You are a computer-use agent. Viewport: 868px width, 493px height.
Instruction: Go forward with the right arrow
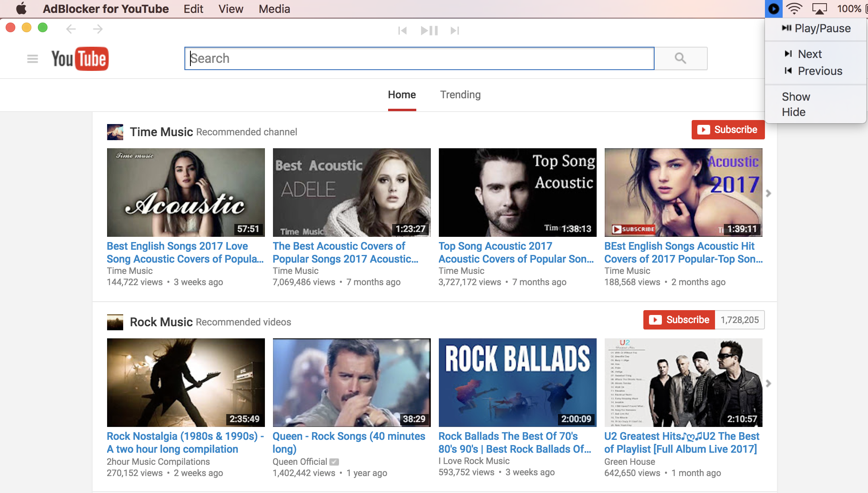click(97, 29)
